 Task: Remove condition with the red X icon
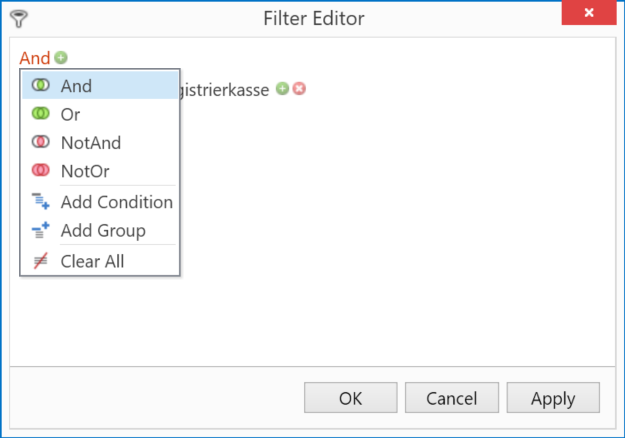(x=299, y=88)
